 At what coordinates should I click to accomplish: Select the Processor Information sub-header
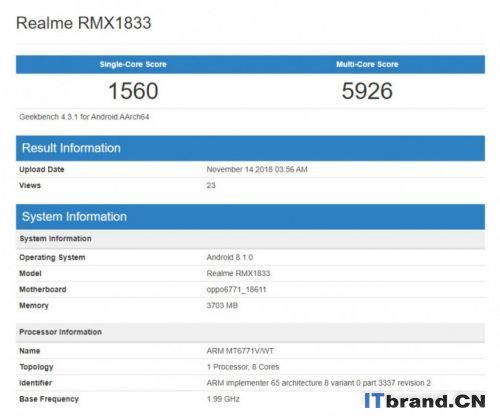pos(250,332)
